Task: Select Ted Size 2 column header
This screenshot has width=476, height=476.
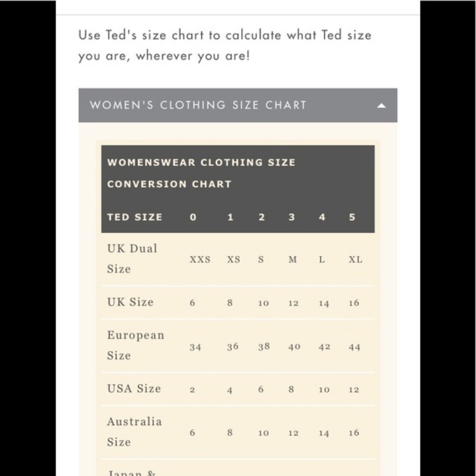Action: click(261, 217)
